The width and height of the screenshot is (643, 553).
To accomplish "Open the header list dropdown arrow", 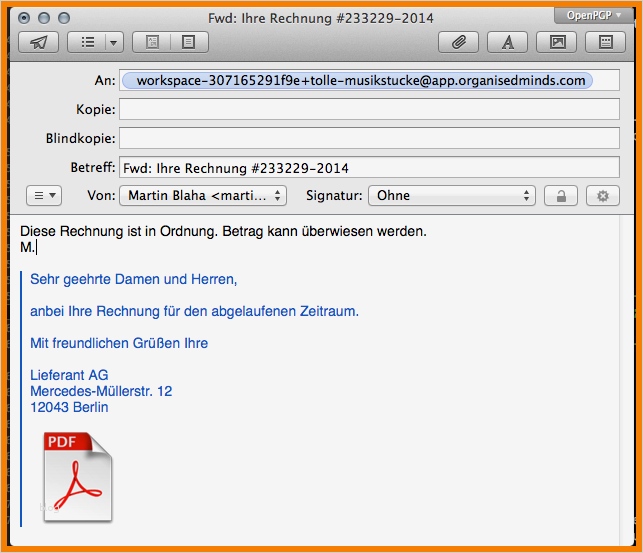I will [114, 42].
